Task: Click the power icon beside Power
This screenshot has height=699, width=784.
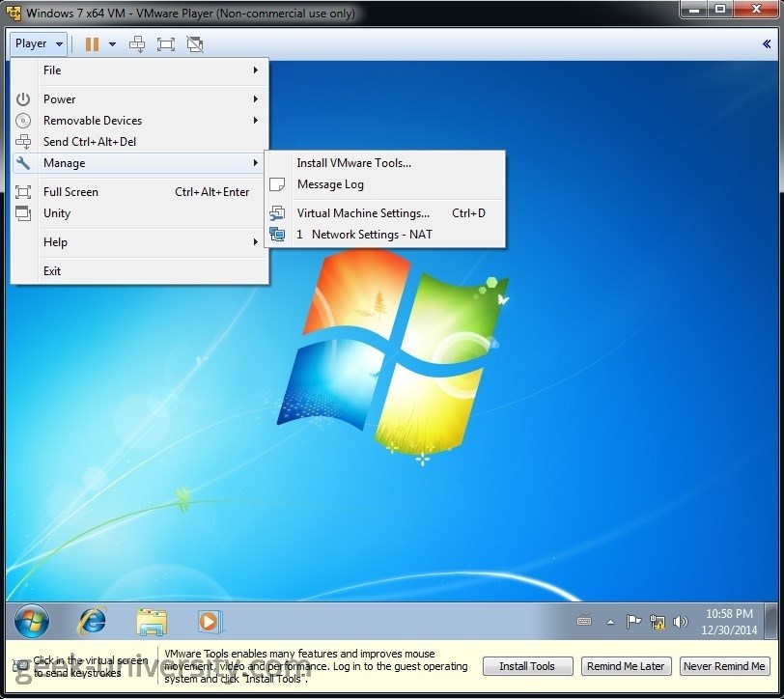Action: tap(23, 99)
